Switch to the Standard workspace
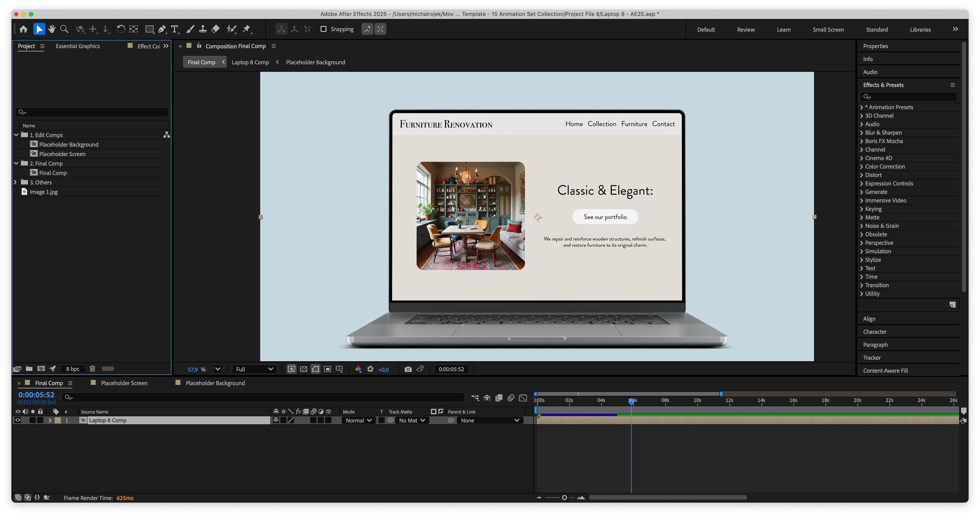Screen dimensions: 980x516 [877, 29]
